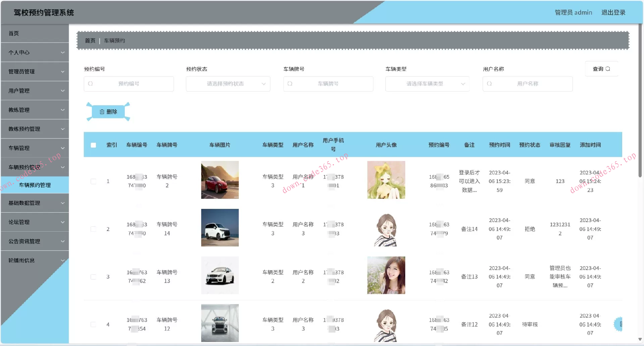Click the search icon in the 车辆牌号 field
644x346 pixels.
(x=289, y=84)
